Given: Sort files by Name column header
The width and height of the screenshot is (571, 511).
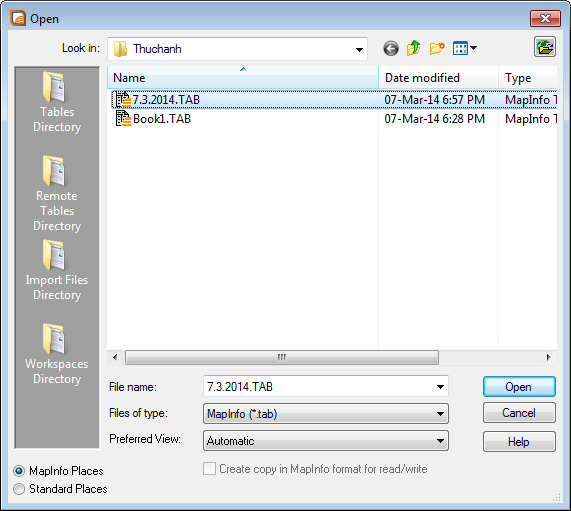Looking at the screenshot, I should tap(243, 78).
